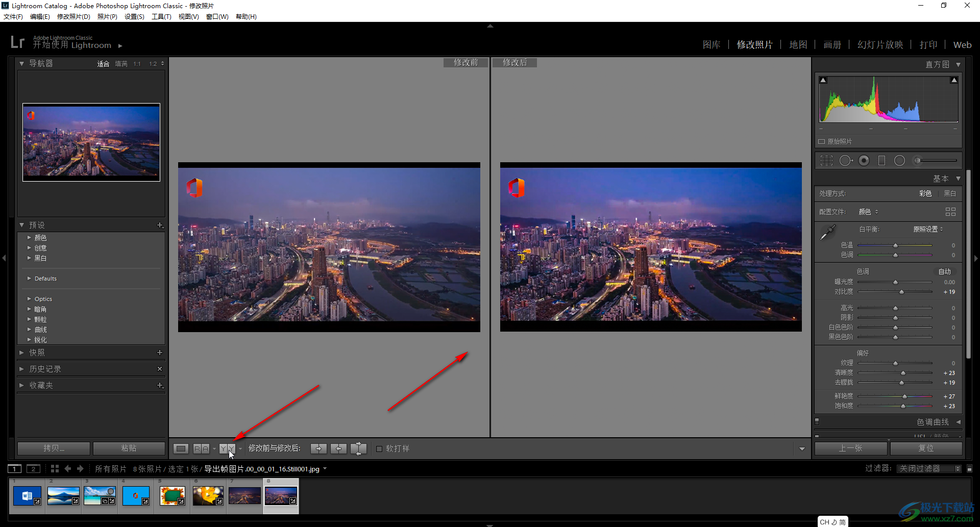
Task: Select filmstrip thumbnail number 7
Action: (x=244, y=495)
